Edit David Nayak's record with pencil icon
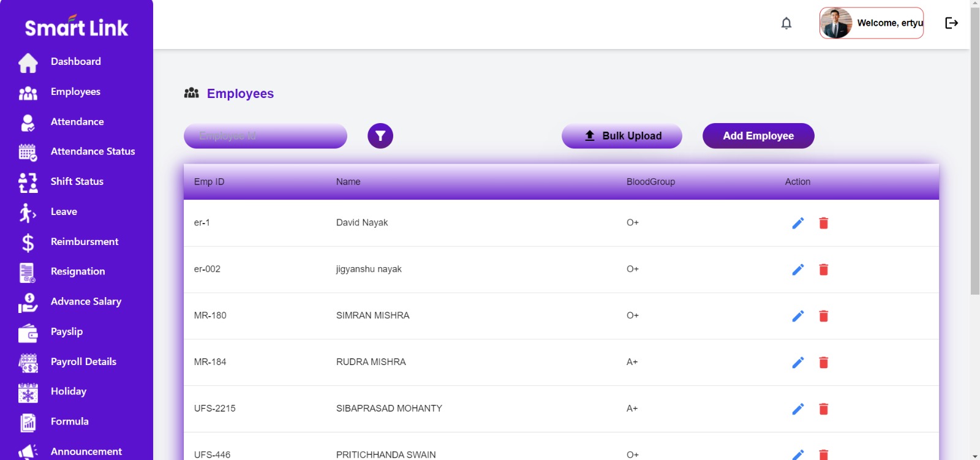The height and width of the screenshot is (460, 980). point(797,223)
